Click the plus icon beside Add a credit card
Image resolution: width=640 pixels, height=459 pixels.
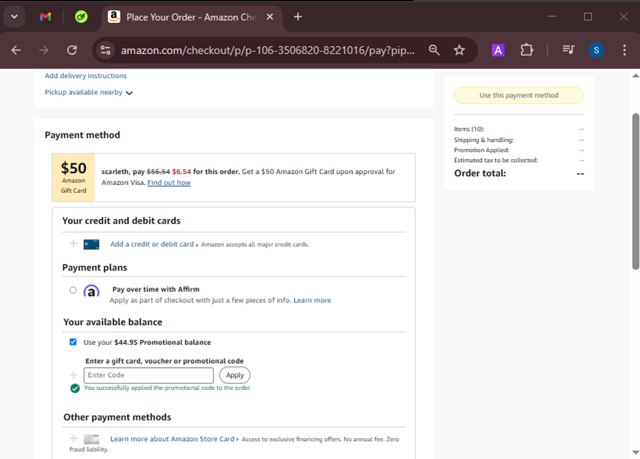coord(73,244)
